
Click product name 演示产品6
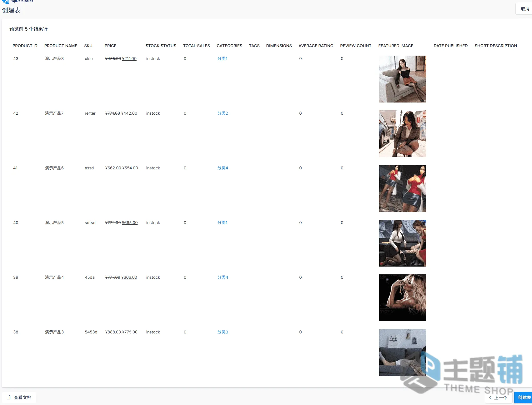[54, 168]
